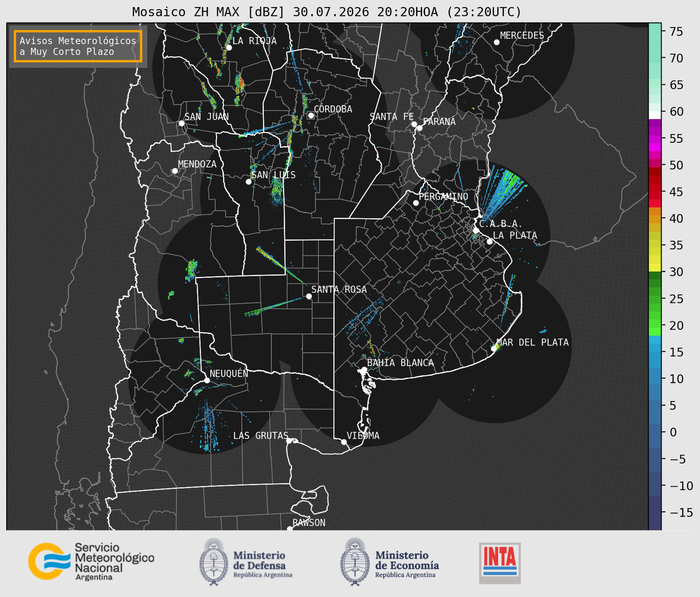The image size is (700, 597).
Task: Click the SANTA ROSA city label
Action: click(339, 289)
